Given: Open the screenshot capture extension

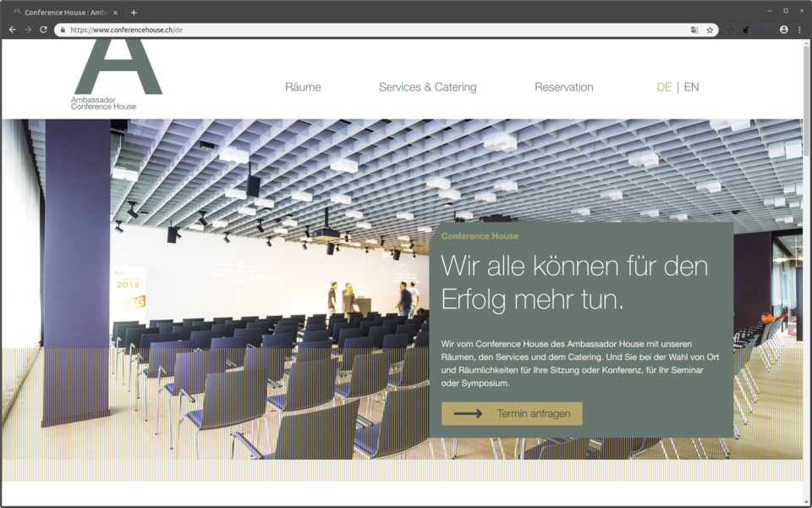Looking at the screenshot, I should click(730, 30).
